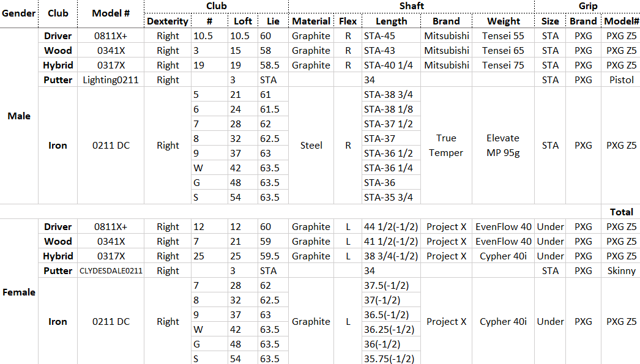Click the 35.75(-1/2) length cell
The width and height of the screenshot is (640, 364).
tap(389, 358)
